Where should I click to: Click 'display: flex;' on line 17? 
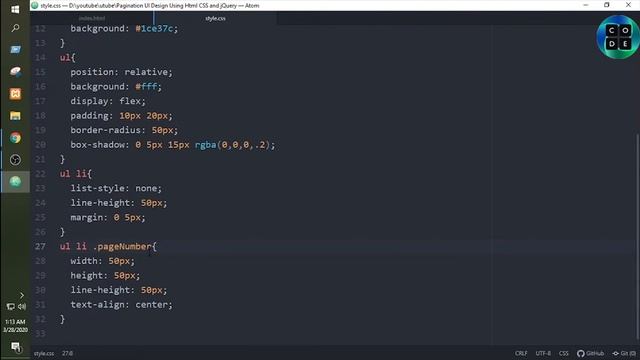(x=108, y=101)
